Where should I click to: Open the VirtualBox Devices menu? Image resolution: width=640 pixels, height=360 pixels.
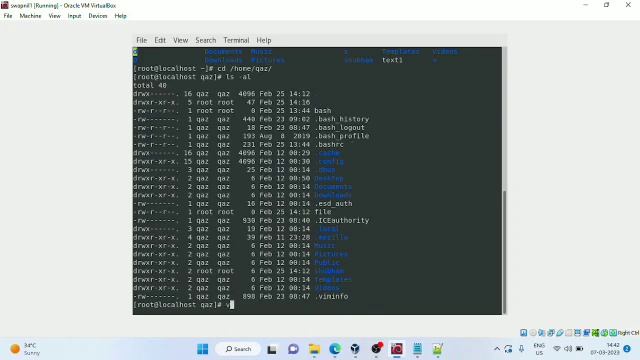98,16
